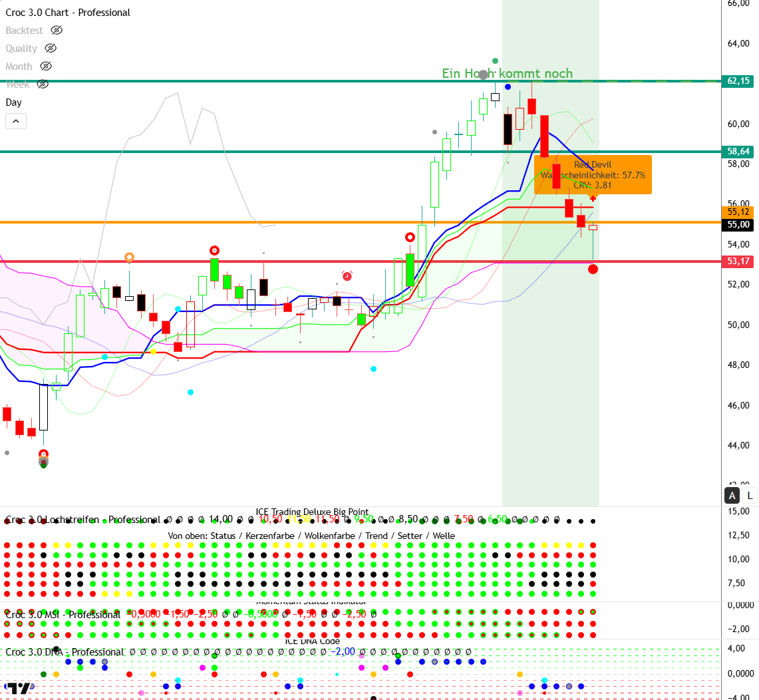Collapse the indicator legend with chevron button
The image size is (759, 700).
point(16,121)
